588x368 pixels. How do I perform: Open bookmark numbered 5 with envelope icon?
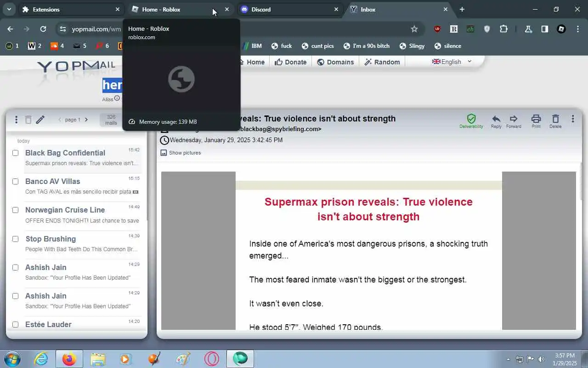tap(79, 46)
